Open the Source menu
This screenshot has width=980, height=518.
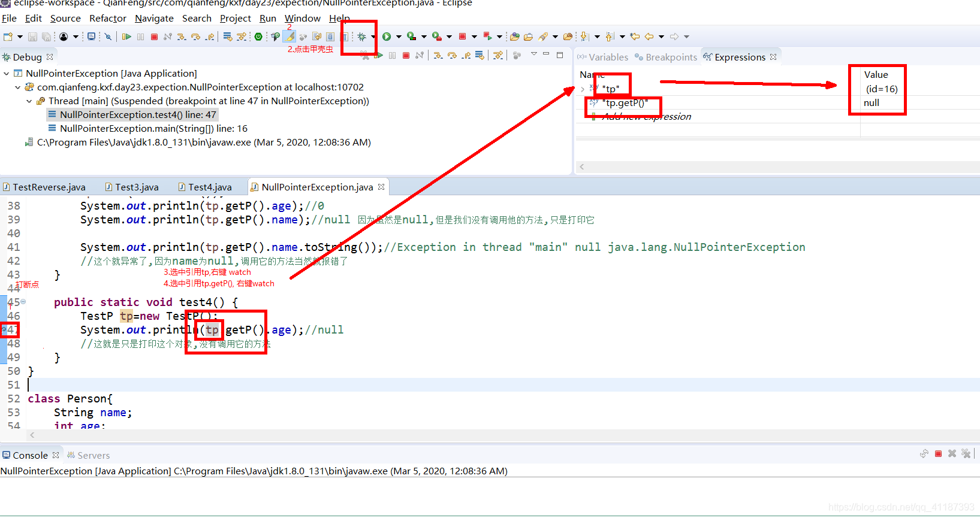(x=65, y=18)
